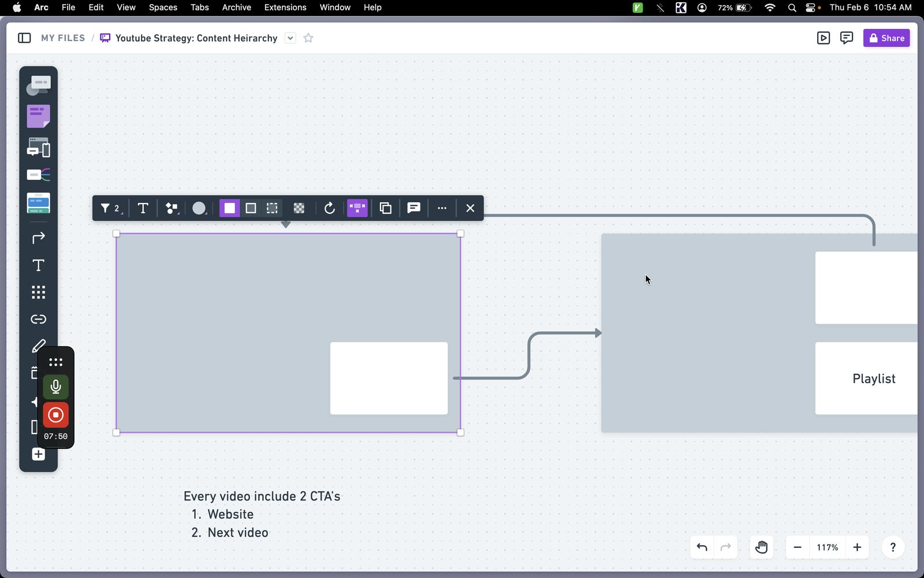924x578 pixels.
Task: Select the link tool in sidebar
Action: click(38, 319)
